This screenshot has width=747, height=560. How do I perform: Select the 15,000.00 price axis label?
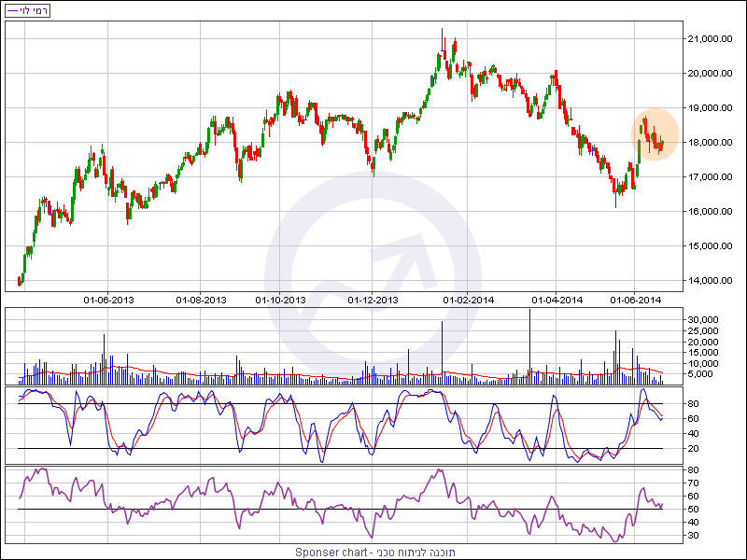tap(711, 246)
